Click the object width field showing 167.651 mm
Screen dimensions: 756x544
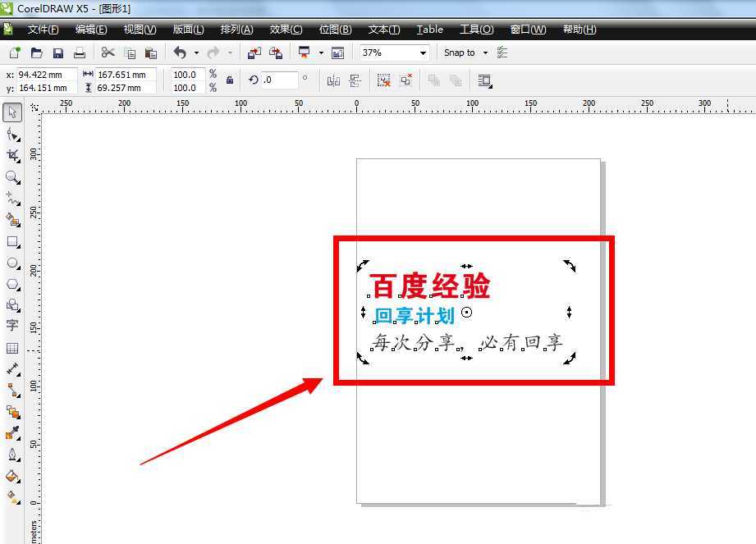point(123,75)
